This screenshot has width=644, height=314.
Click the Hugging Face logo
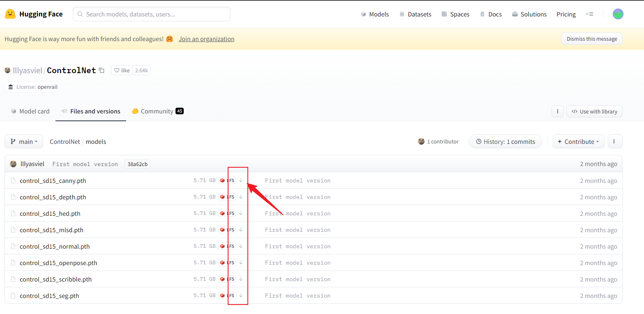(34, 14)
